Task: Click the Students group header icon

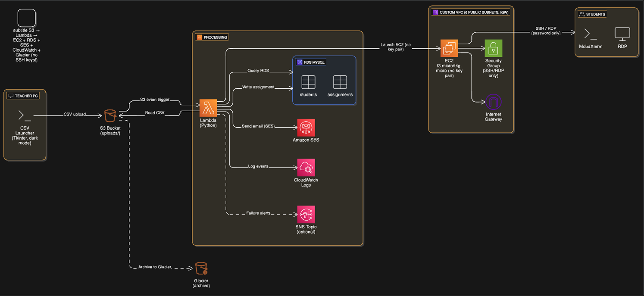Action: (582, 14)
